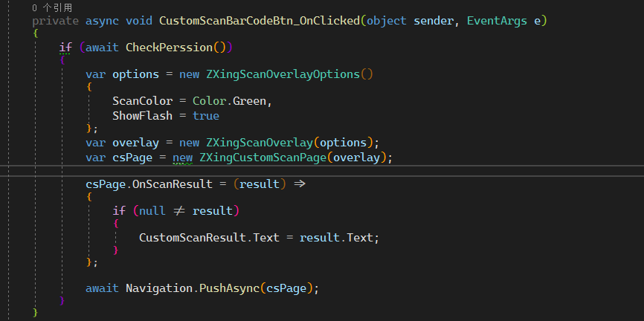Click the CustomScanBarCodeBtn_OnClicked method name

coord(260,21)
